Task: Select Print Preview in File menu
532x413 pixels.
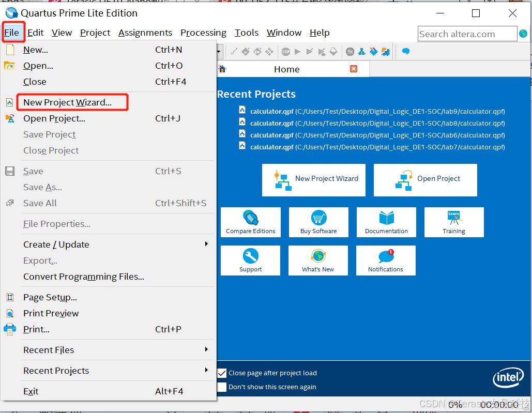Action: (x=109, y=313)
